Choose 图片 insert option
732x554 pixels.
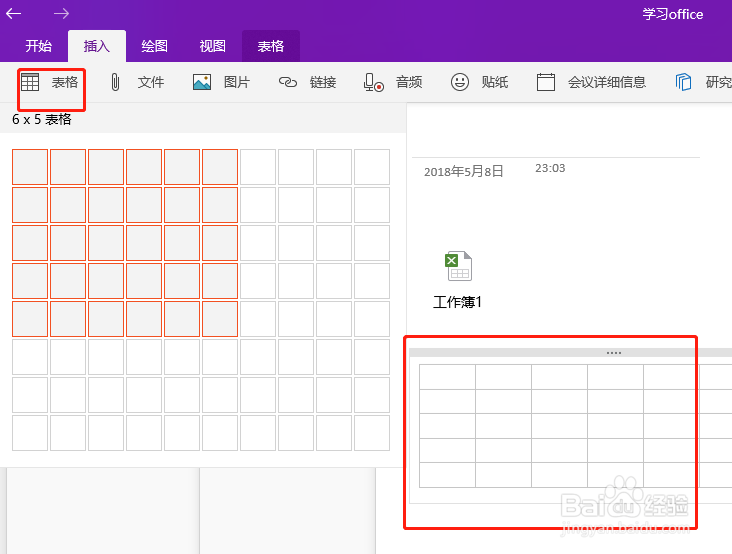click(x=237, y=83)
